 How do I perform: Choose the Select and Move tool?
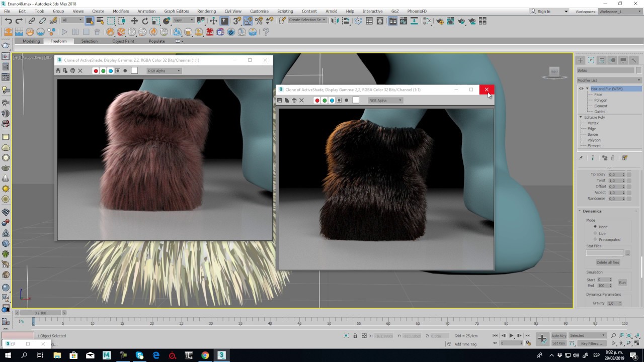[134, 21]
